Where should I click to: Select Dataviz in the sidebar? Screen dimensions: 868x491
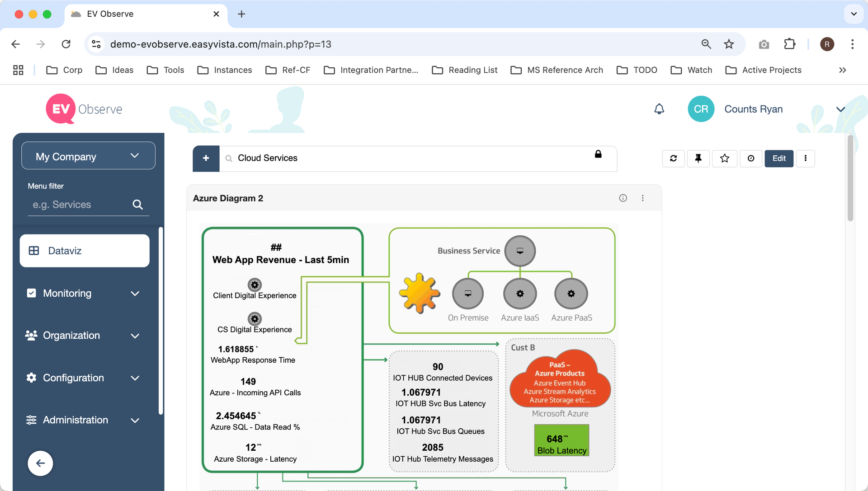(85, 251)
